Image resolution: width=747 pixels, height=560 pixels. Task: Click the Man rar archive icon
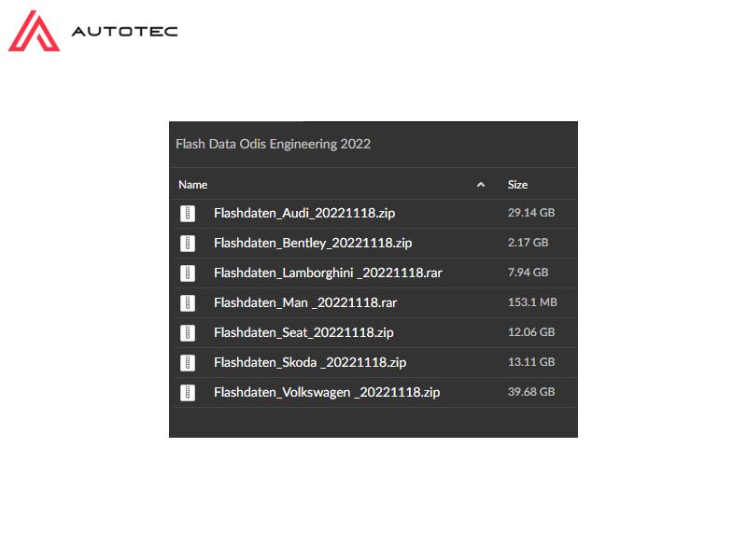click(x=188, y=302)
